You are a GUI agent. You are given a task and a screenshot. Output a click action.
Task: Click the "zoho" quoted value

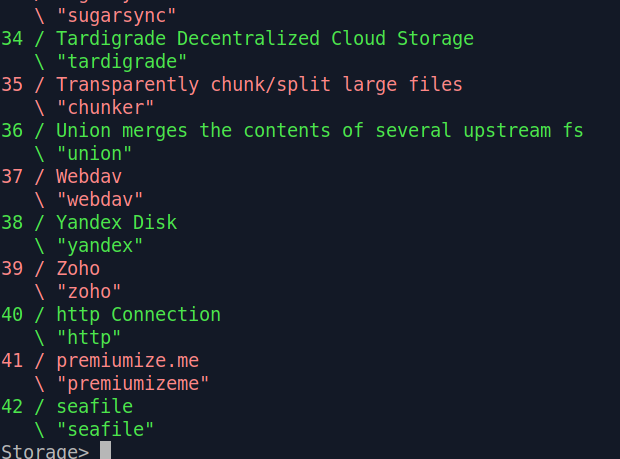89,291
